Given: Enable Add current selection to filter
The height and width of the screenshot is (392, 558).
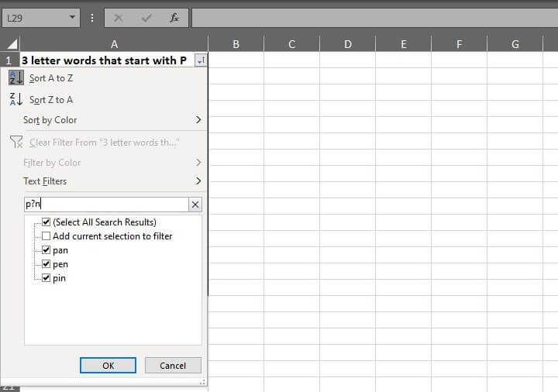Looking at the screenshot, I should pyautogui.click(x=46, y=236).
